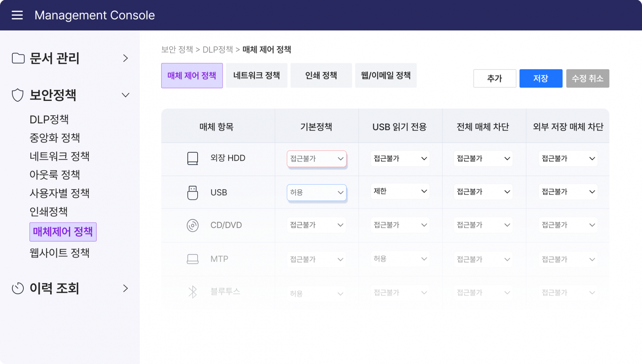Click the folder icon beside 문서 관리
Screen dimensions: 642x364
click(x=18, y=58)
